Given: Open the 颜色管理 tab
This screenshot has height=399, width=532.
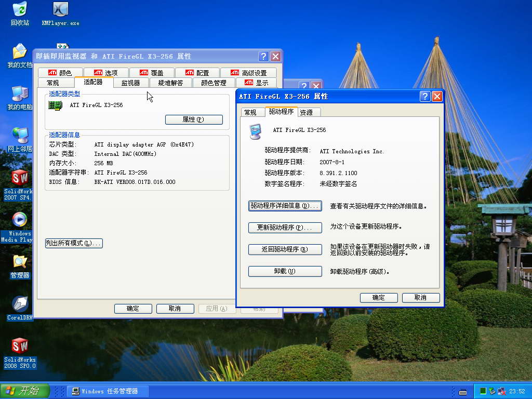Looking at the screenshot, I should [x=214, y=83].
